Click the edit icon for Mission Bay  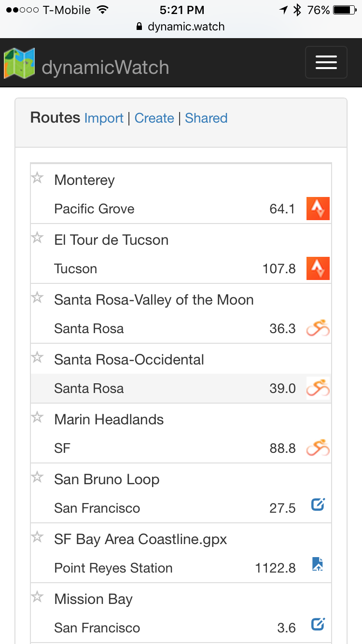point(318,624)
